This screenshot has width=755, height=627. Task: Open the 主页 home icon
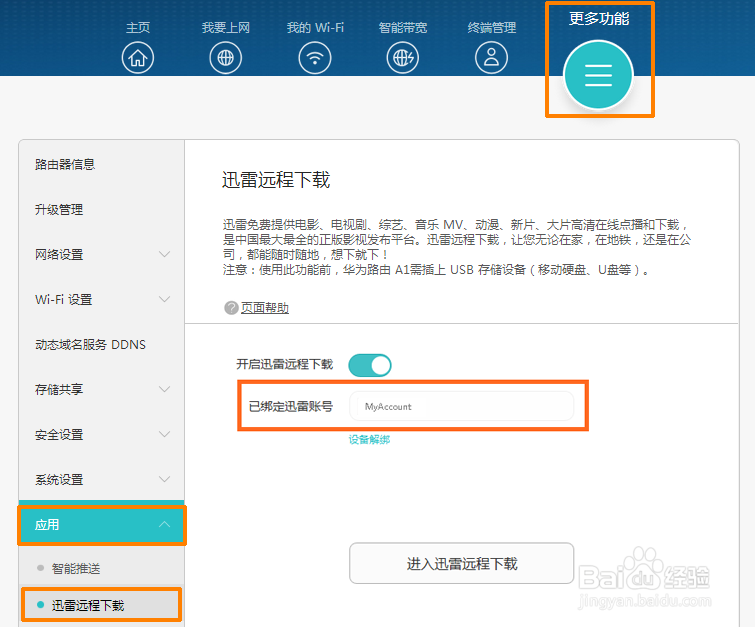[x=138, y=58]
